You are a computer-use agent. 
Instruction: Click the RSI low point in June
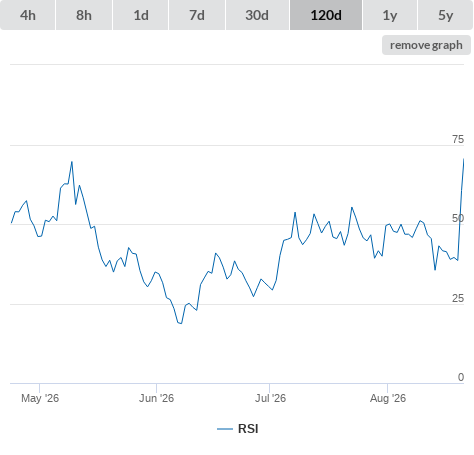click(x=180, y=323)
